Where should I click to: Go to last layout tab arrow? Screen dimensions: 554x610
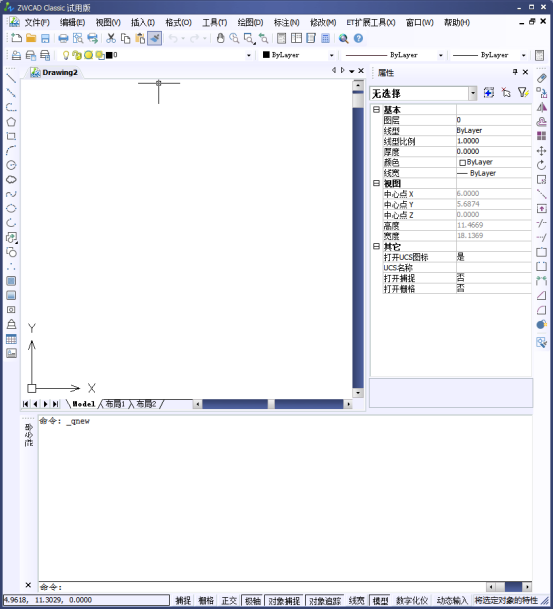pos(56,404)
